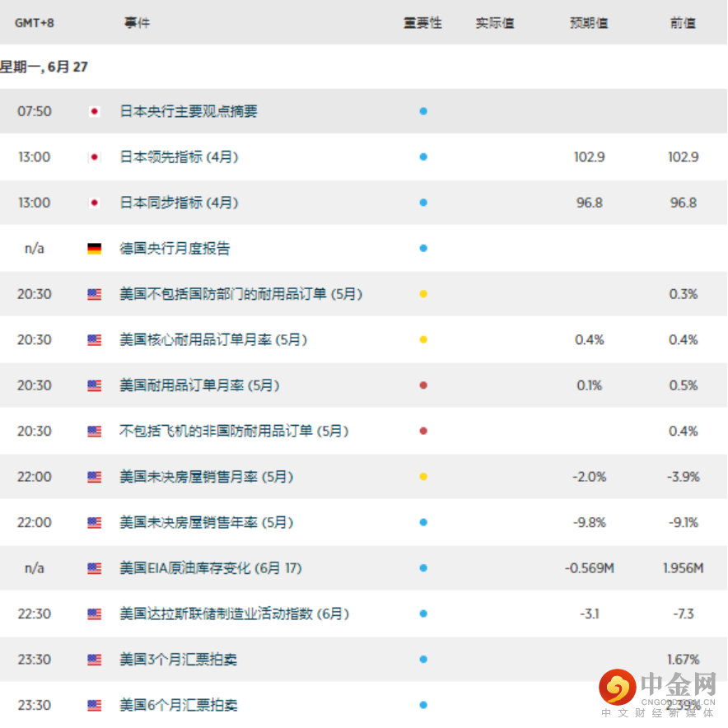Click forecast value -2.0%

coord(589,477)
